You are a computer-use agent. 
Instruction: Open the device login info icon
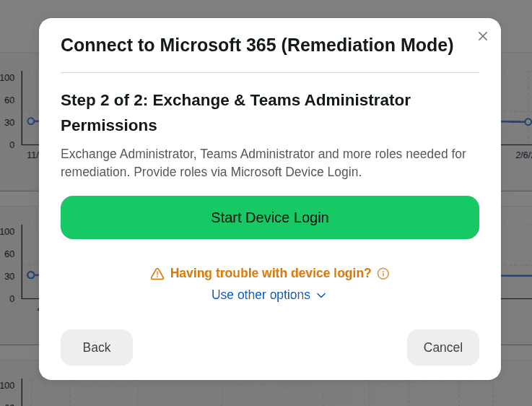point(383,274)
